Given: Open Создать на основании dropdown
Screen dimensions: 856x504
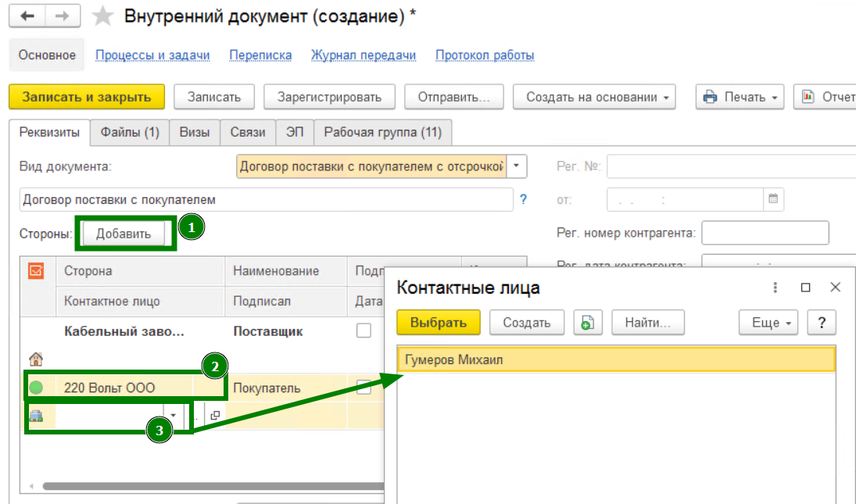Looking at the screenshot, I should tap(594, 97).
